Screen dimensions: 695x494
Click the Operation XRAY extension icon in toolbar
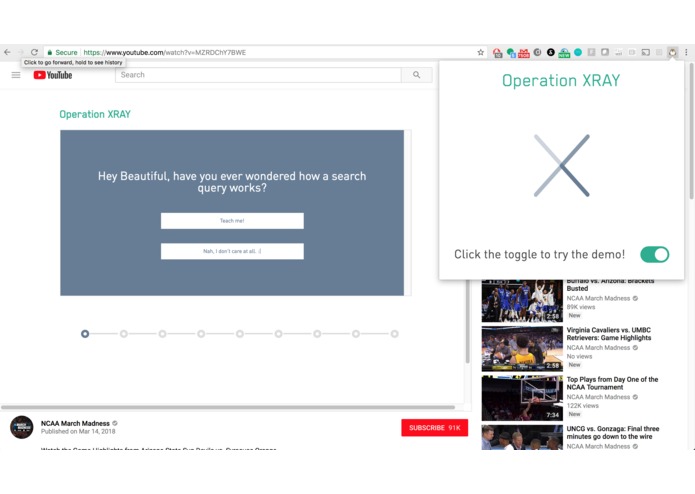click(672, 52)
